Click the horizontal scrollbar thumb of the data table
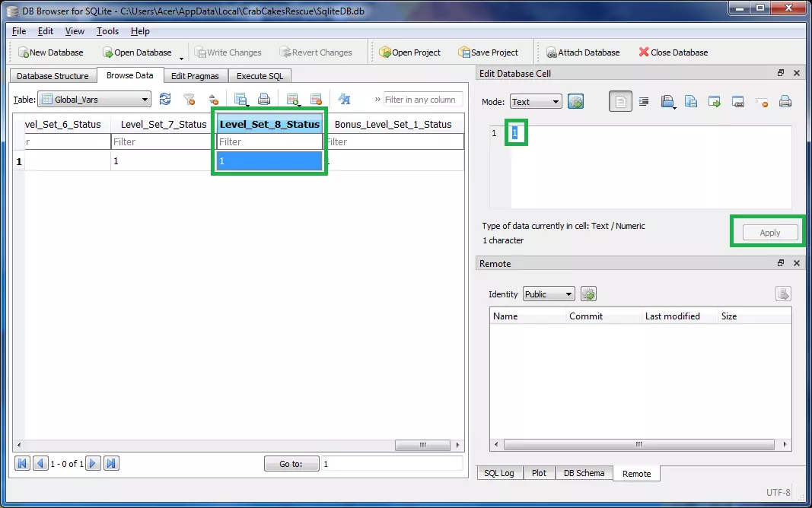The height and width of the screenshot is (508, 812). 422,445
